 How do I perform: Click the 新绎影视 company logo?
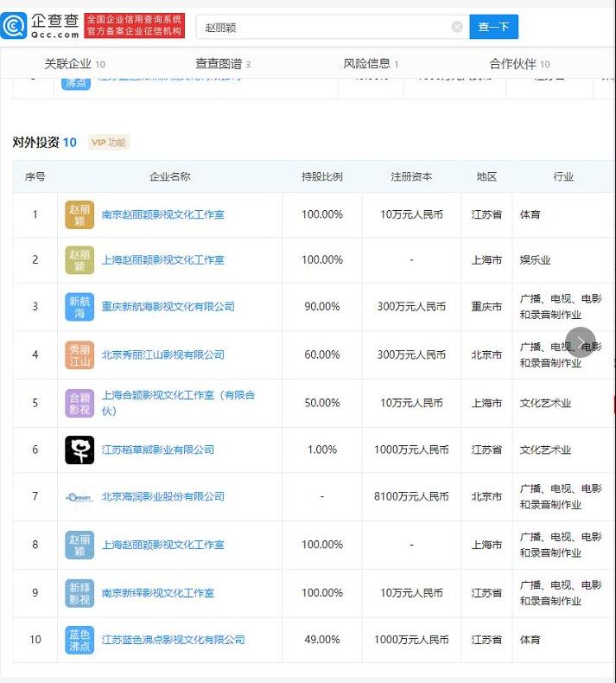coord(79,593)
